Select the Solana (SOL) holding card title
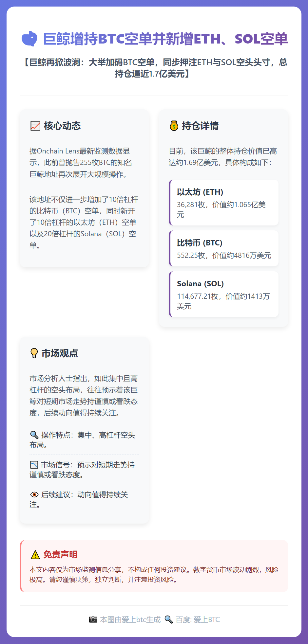This screenshot has height=644, width=308. (201, 284)
